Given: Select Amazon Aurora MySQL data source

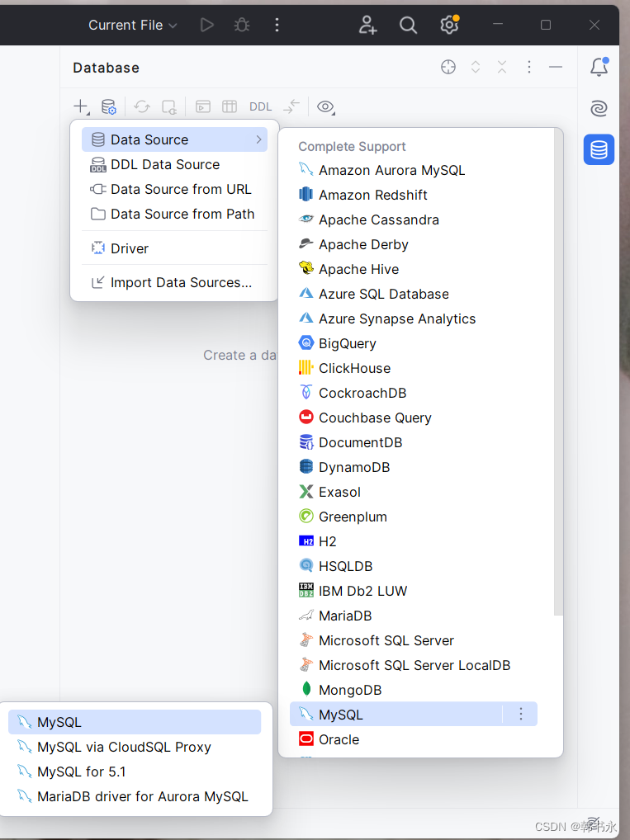Looking at the screenshot, I should pyautogui.click(x=414, y=170).
